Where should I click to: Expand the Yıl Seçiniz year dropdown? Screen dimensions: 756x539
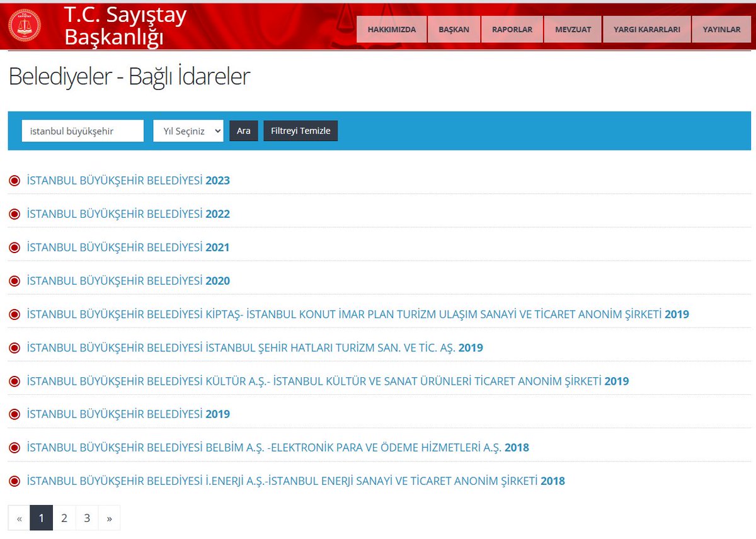(188, 131)
